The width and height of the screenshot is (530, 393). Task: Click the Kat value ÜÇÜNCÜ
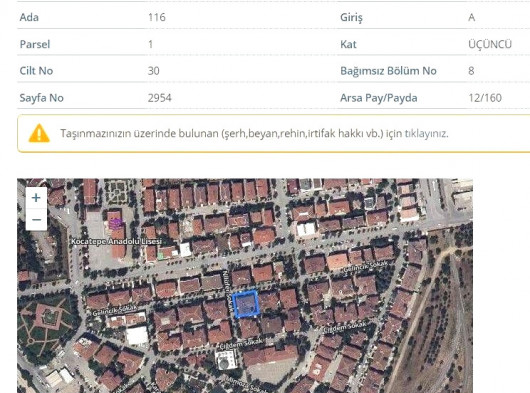coord(490,44)
